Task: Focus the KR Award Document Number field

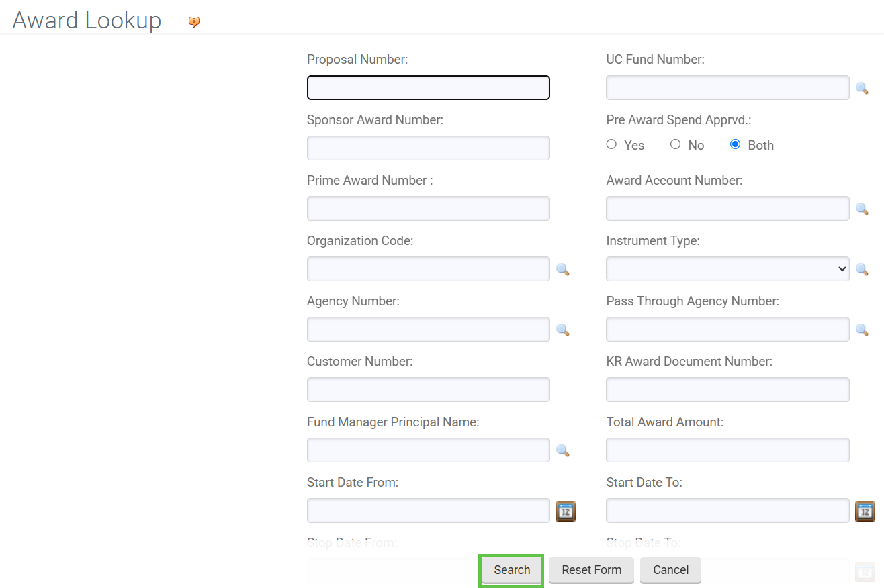Action: point(727,389)
